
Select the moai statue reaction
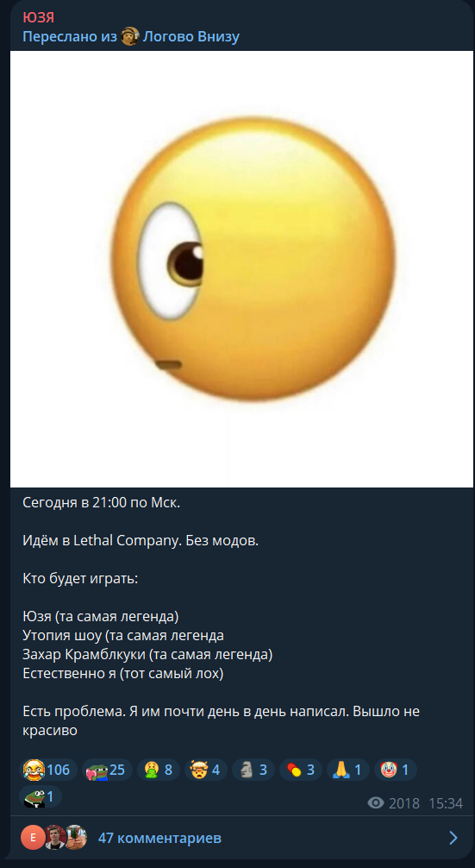click(253, 770)
